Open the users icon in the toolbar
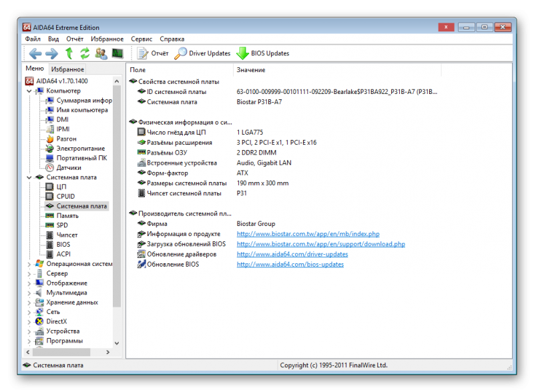 click(x=101, y=53)
